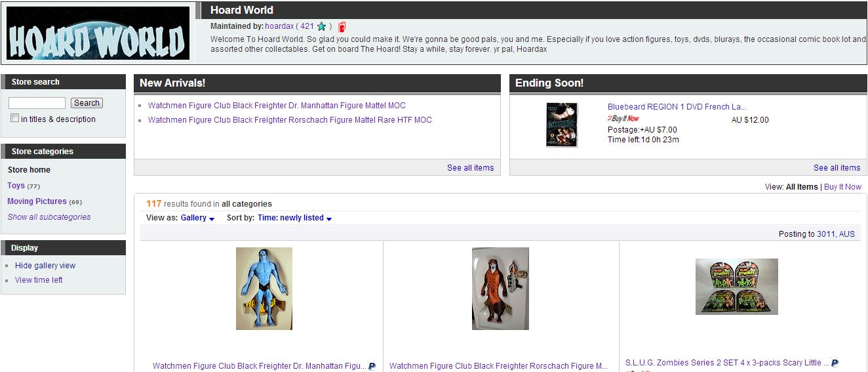The height and width of the screenshot is (372, 868).
Task: Open the Toys category
Action: click(16, 186)
